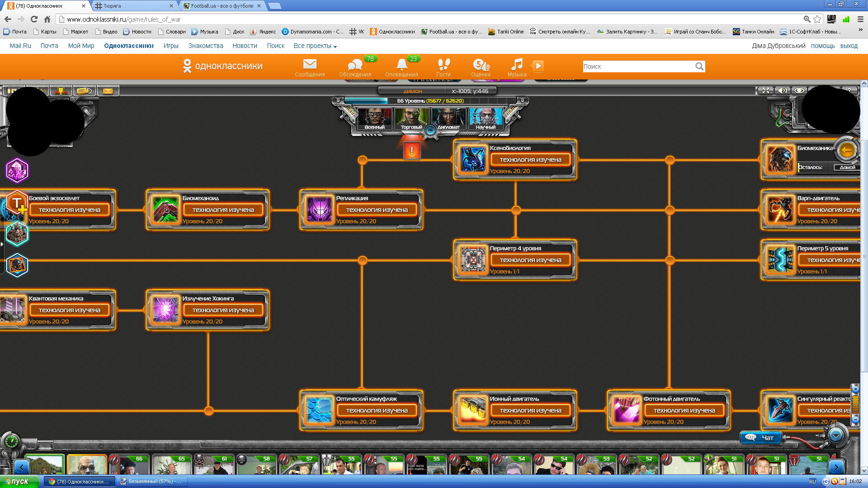Toggle fullscreen mode in game
This screenshot has width=868, height=488.
(x=766, y=90)
